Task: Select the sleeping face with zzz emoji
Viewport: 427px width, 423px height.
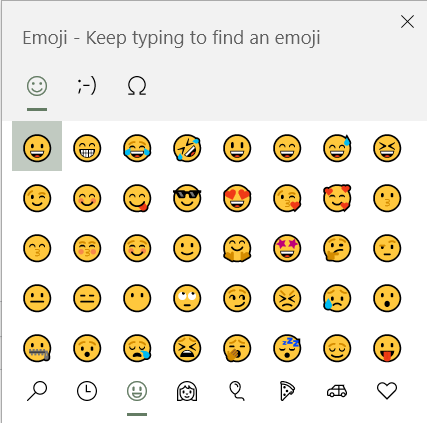Action: [287, 348]
